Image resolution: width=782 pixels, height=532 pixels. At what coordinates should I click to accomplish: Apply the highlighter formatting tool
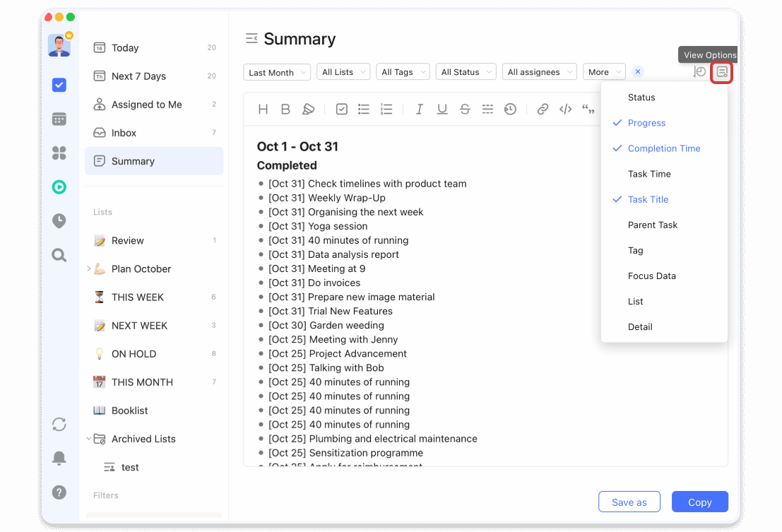click(x=308, y=109)
